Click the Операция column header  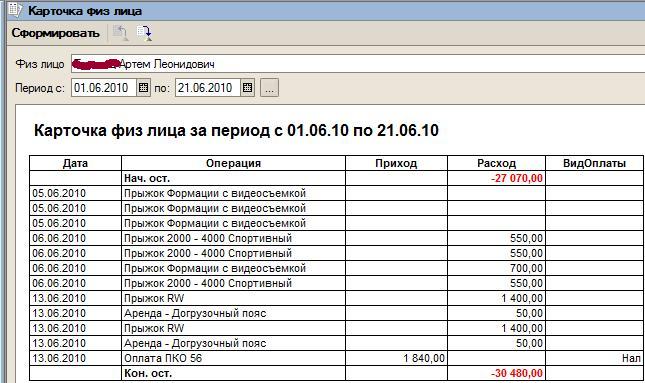click(x=233, y=163)
